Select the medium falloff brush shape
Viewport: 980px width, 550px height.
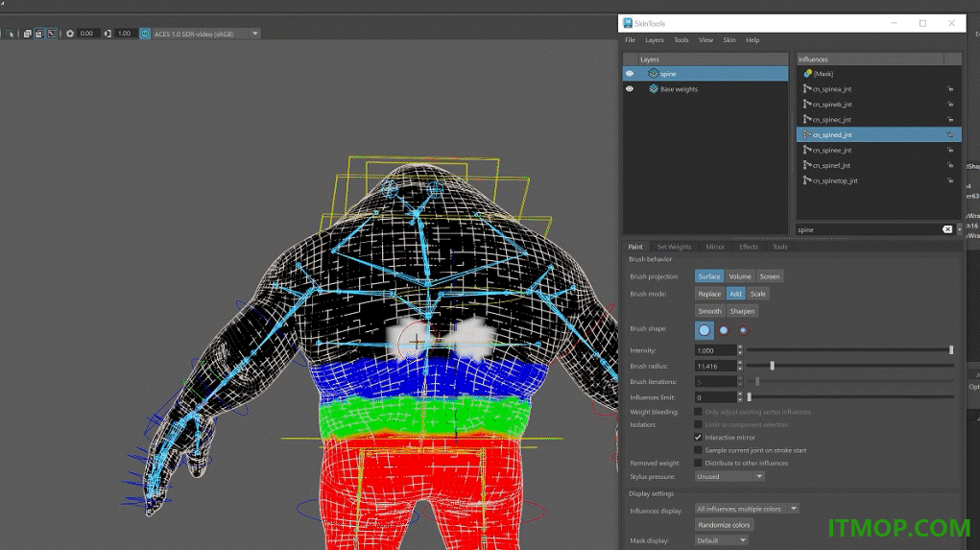click(724, 330)
